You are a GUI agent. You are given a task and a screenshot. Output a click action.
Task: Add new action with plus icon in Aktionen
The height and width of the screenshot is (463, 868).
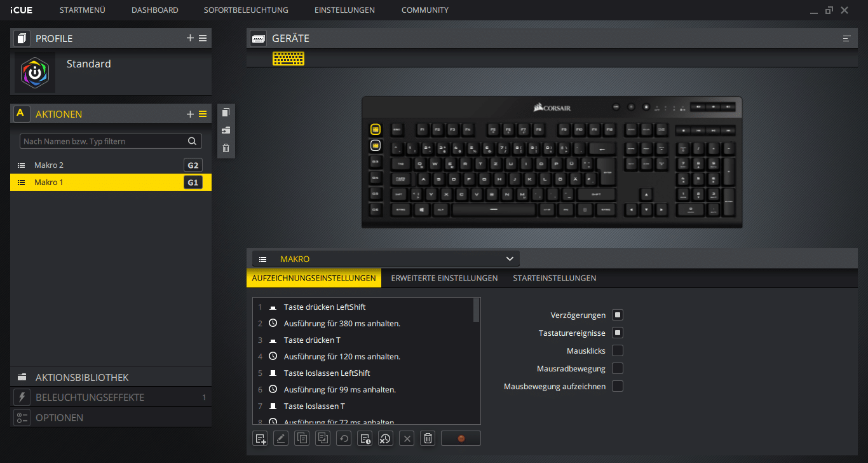pos(190,114)
